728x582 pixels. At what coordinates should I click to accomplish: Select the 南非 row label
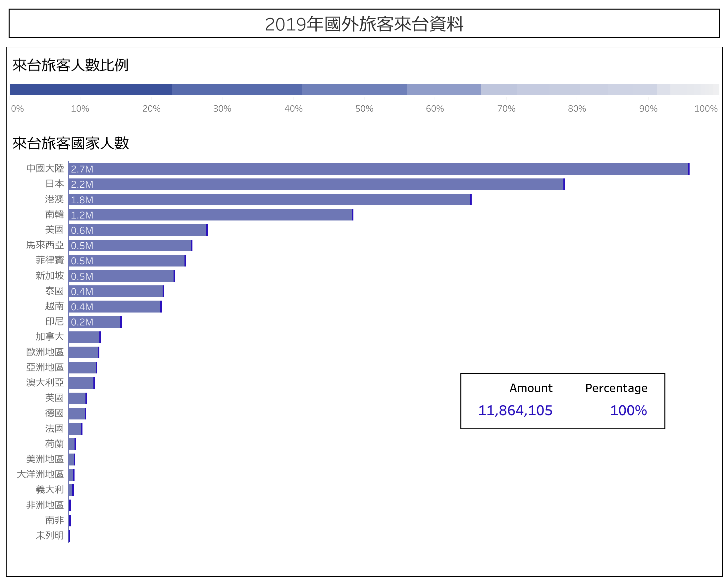pyautogui.click(x=54, y=520)
